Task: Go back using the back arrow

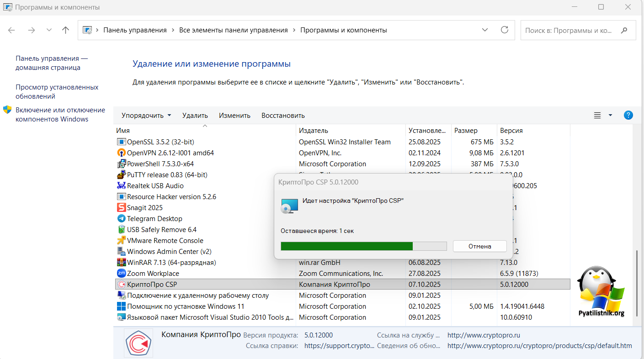Action: (11, 30)
